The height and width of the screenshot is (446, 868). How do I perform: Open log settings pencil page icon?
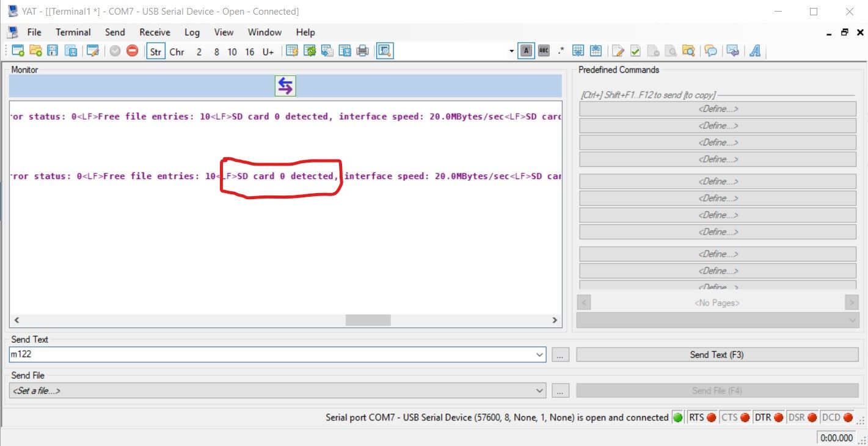pos(618,51)
